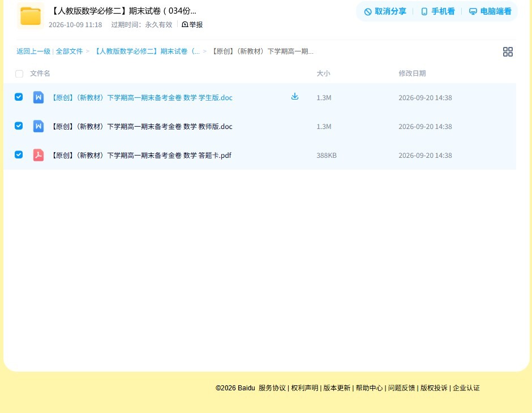This screenshot has height=413, width=532.
Task: Open 帮助中心 footer link
Action: click(369, 388)
